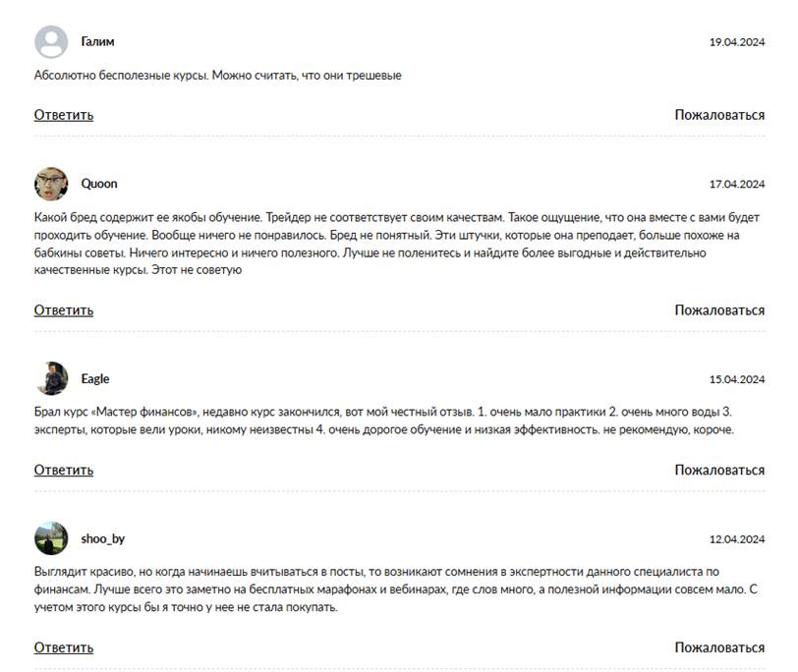Report Eagle's review using Пожаловаться
This screenshot has width=798, height=672.
[719, 470]
